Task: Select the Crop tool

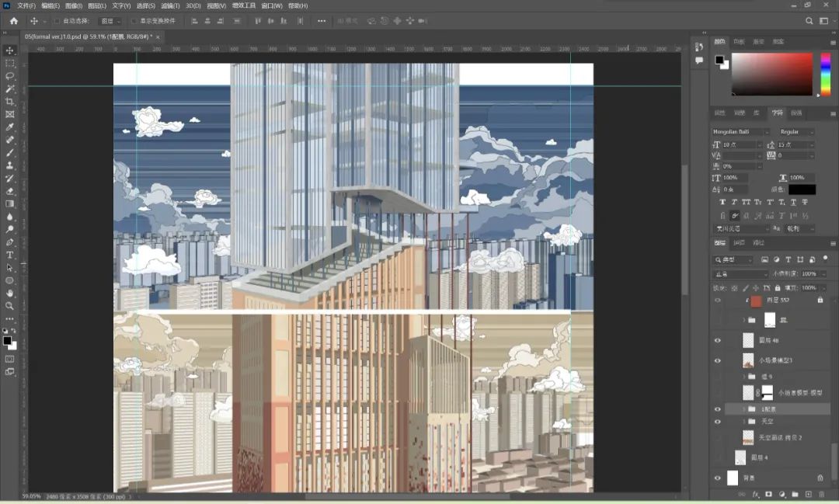Action: (x=9, y=102)
